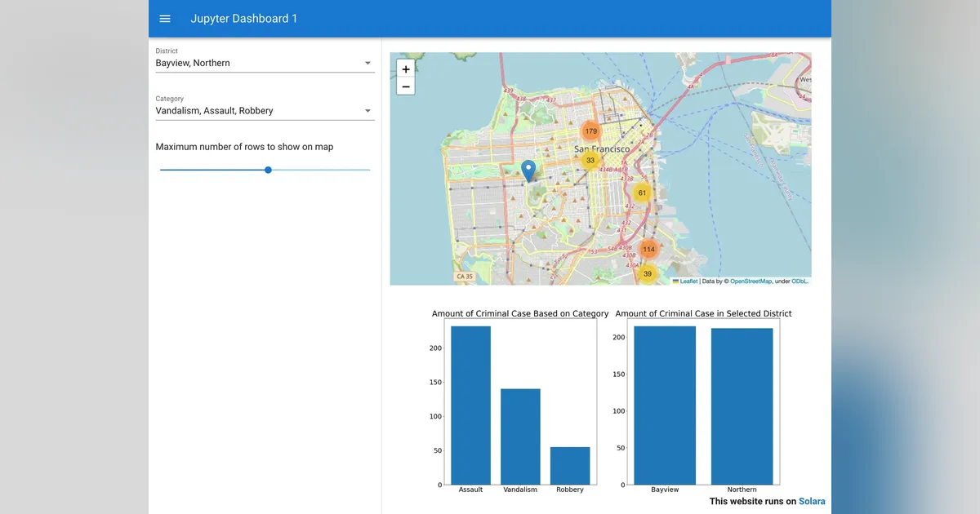Visit the Solara website link
This screenshot has width=980, height=514.
[x=812, y=502]
